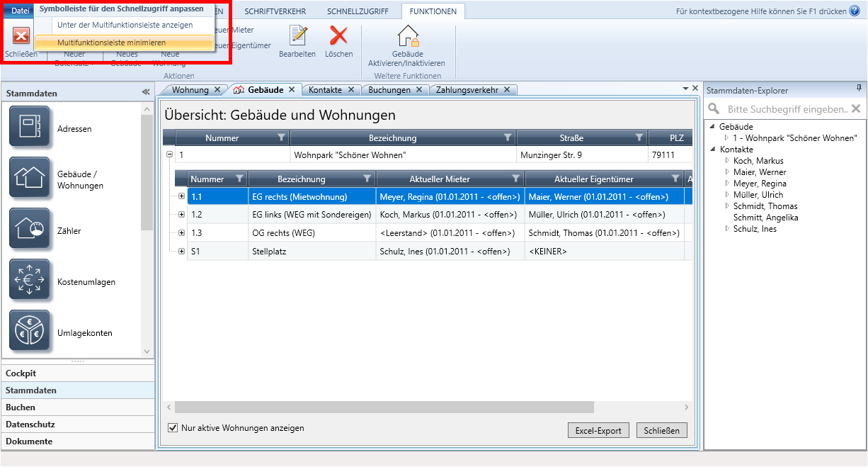Open Adressen from Stammdaten sidebar
The width and height of the screenshot is (868, 467).
point(30,127)
